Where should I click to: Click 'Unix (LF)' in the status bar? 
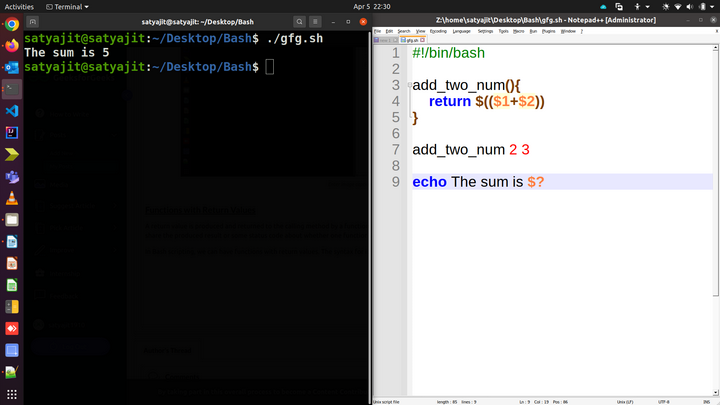point(625,402)
